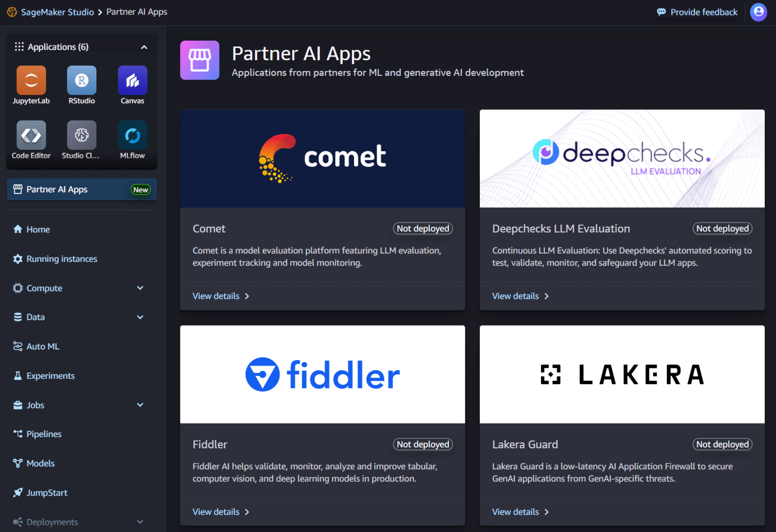Click the Lakera Guard card title

click(x=525, y=444)
